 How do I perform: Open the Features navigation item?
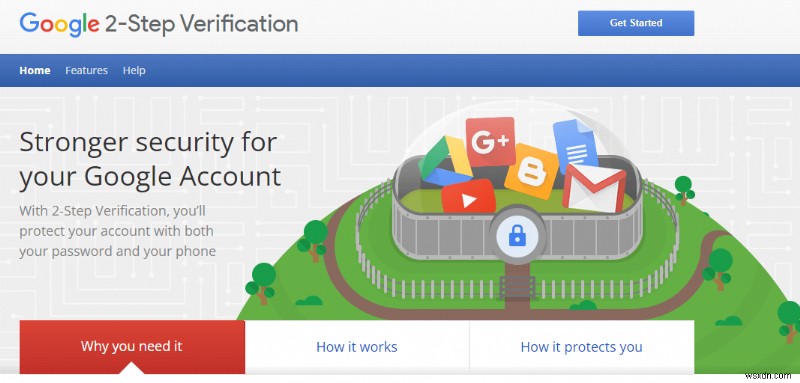click(86, 70)
